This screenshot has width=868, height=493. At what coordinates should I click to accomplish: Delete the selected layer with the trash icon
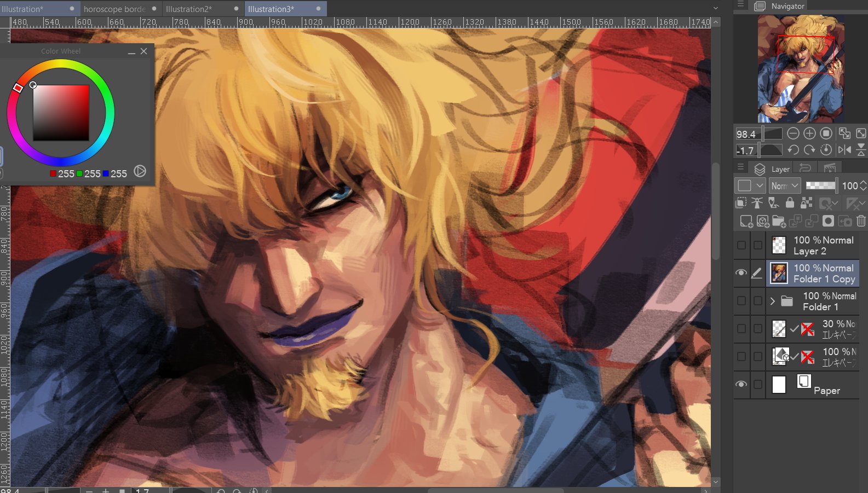861,221
